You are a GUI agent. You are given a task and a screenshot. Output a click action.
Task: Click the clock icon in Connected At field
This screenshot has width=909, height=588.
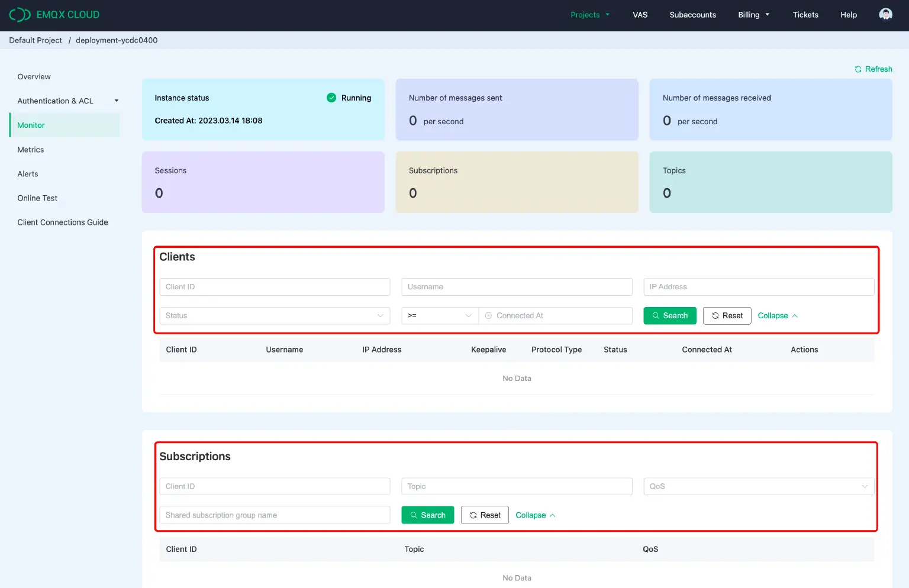489,315
